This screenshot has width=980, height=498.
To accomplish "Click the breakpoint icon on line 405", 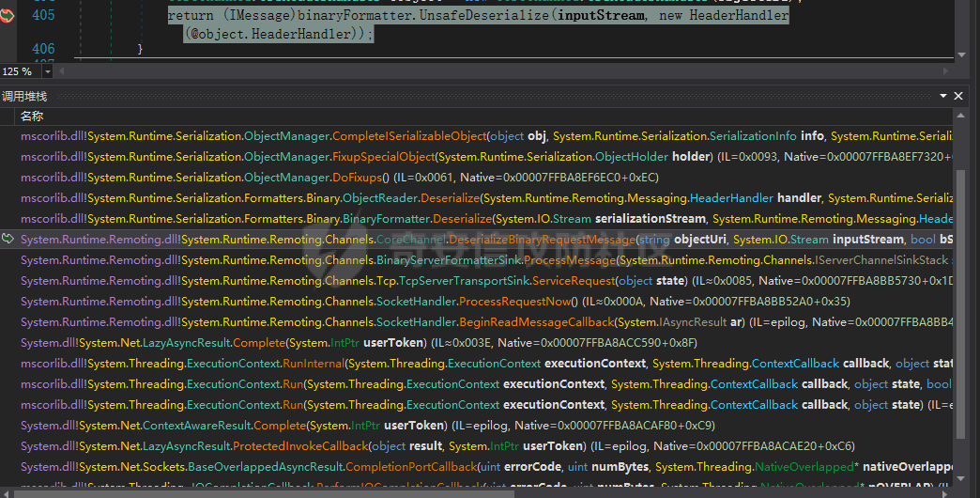I will [7, 16].
